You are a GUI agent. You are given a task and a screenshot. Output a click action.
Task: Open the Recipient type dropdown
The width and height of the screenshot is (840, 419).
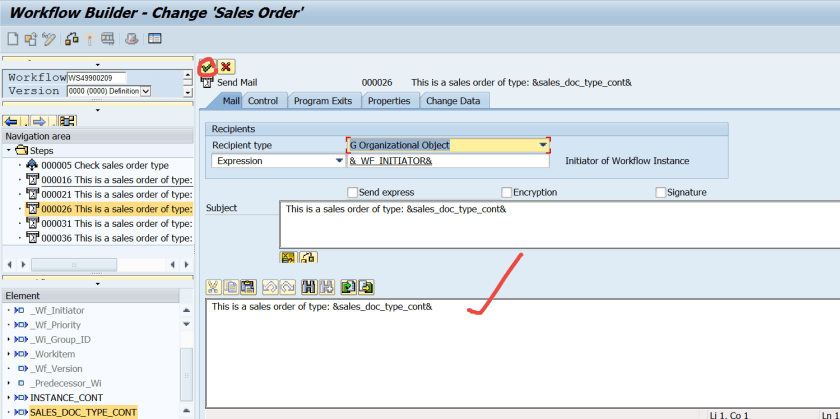point(543,145)
